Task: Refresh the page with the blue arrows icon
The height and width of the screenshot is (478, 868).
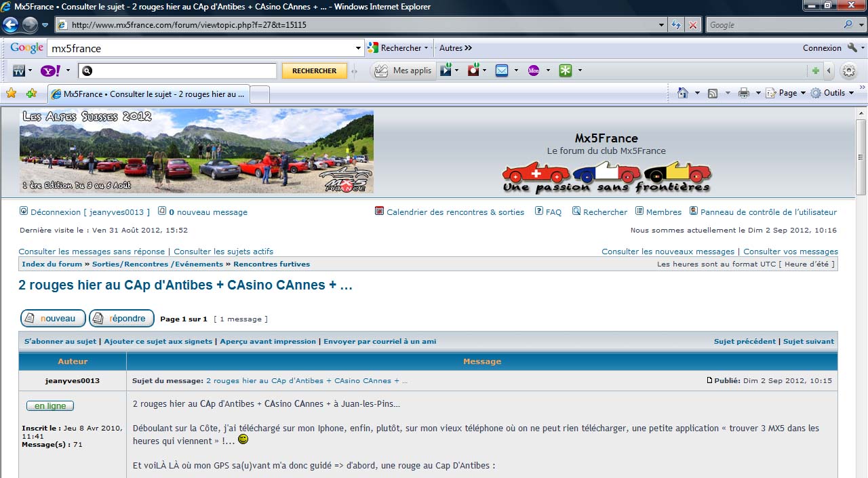Action: pos(676,25)
